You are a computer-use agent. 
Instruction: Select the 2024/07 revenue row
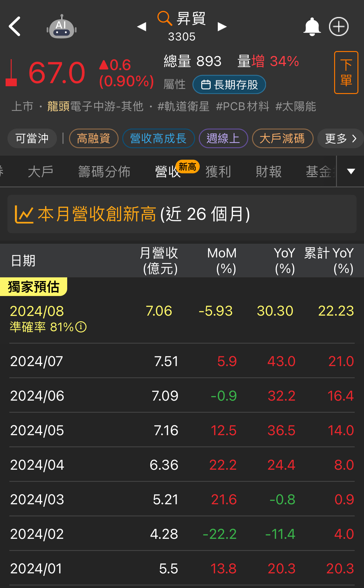click(x=182, y=361)
